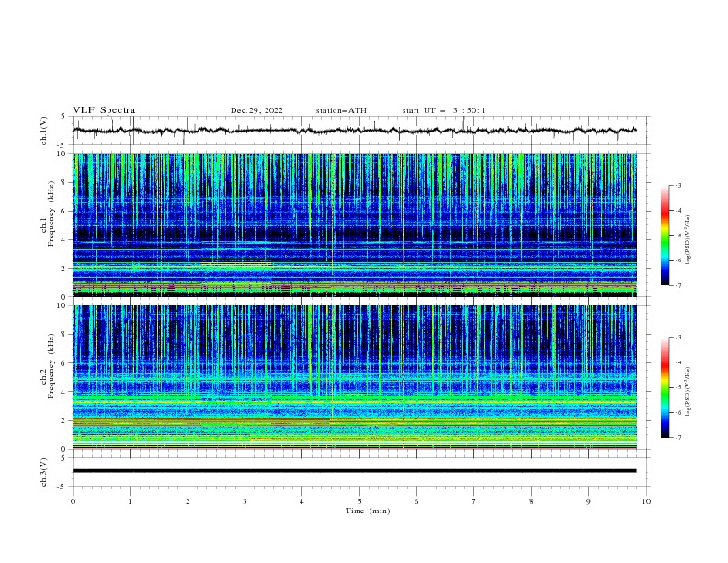The height and width of the screenshot is (563, 728).
Task: Click the x-axis tick label "5" under Time
Action: click(359, 501)
